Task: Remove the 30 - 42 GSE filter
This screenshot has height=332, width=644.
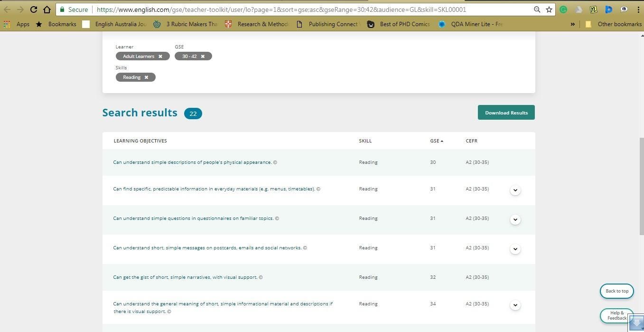Action: pos(203,57)
